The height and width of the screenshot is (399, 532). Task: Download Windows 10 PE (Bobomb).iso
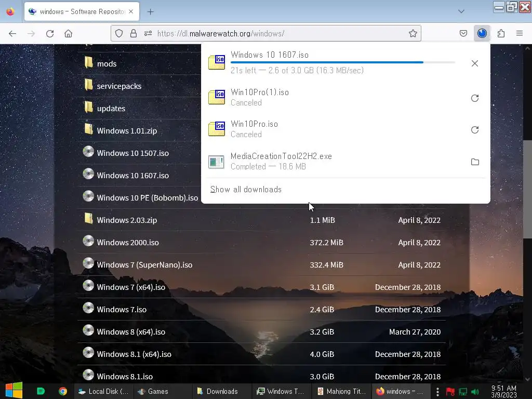(147, 198)
